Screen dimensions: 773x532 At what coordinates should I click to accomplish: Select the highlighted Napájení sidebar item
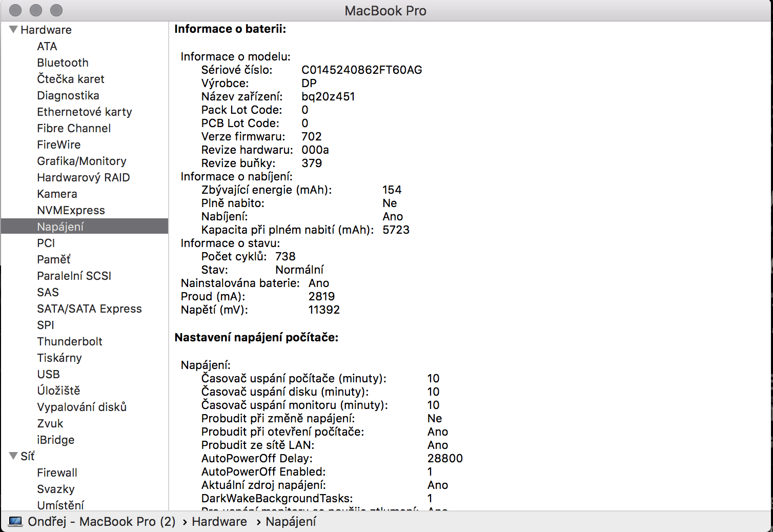point(85,227)
